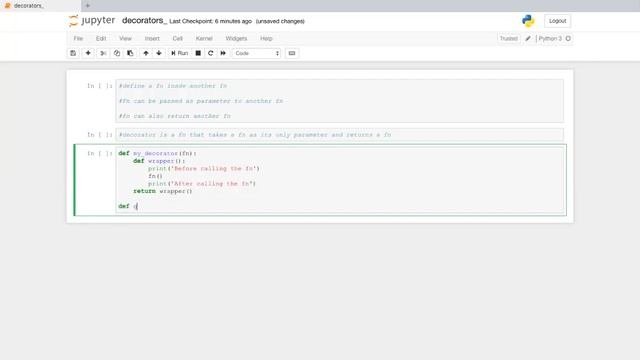Click the Python 3 kernel label

coord(550,38)
